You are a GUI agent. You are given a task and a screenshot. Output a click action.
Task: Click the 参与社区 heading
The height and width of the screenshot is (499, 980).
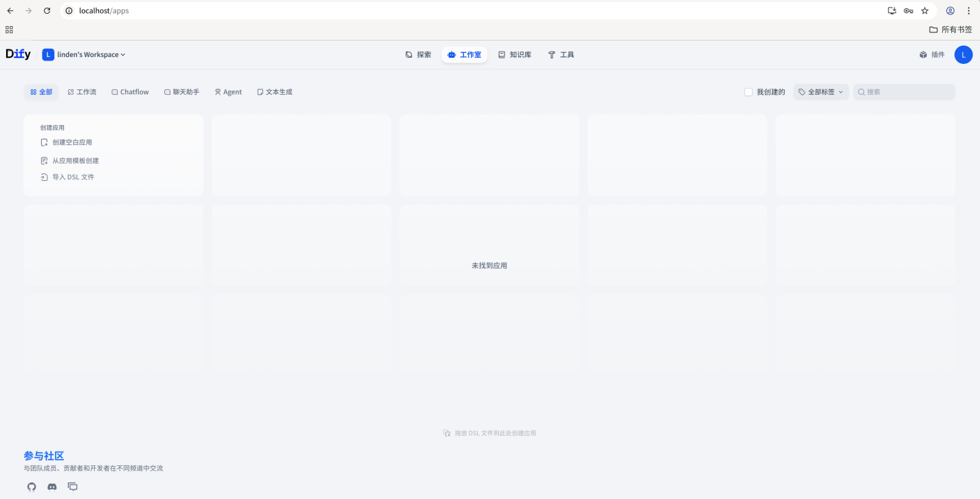pos(44,456)
